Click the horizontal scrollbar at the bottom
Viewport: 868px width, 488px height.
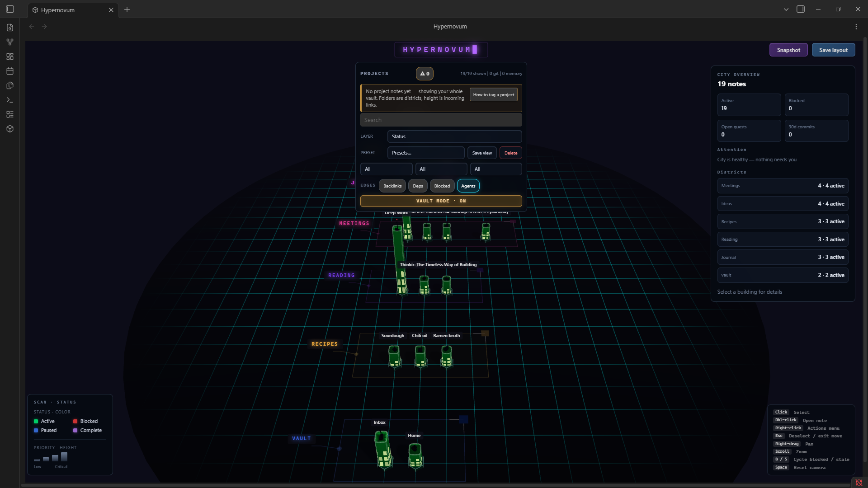(436, 485)
